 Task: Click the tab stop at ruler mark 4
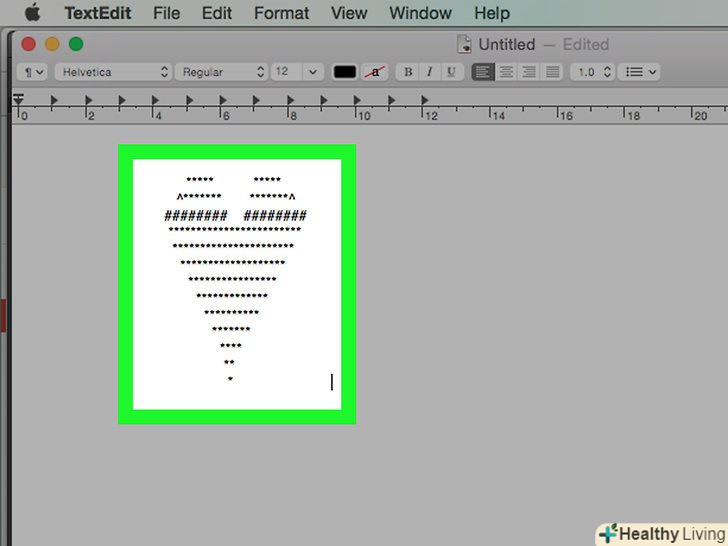tap(155, 100)
